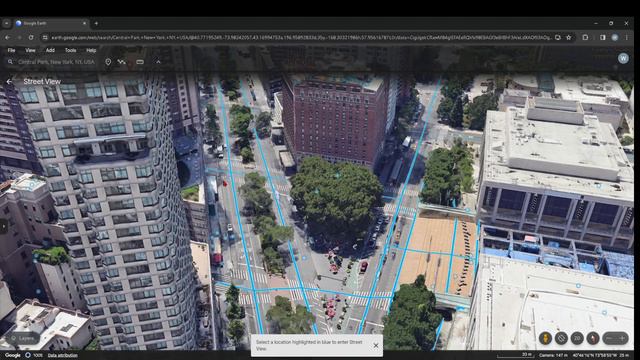Collapse the toolbar with the chevron

click(x=158, y=62)
